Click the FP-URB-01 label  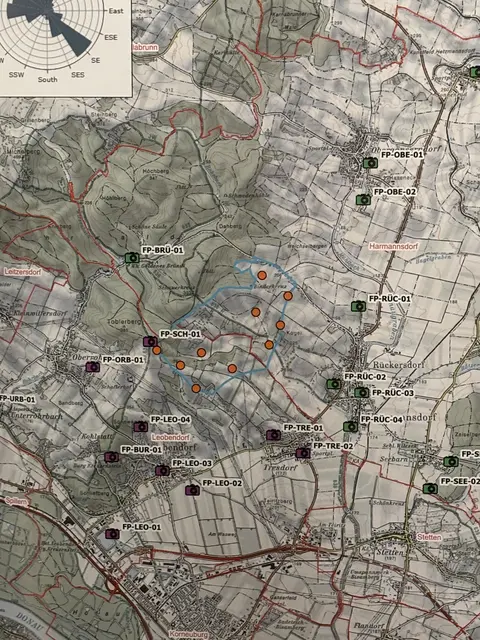pyautogui.click(x=18, y=399)
